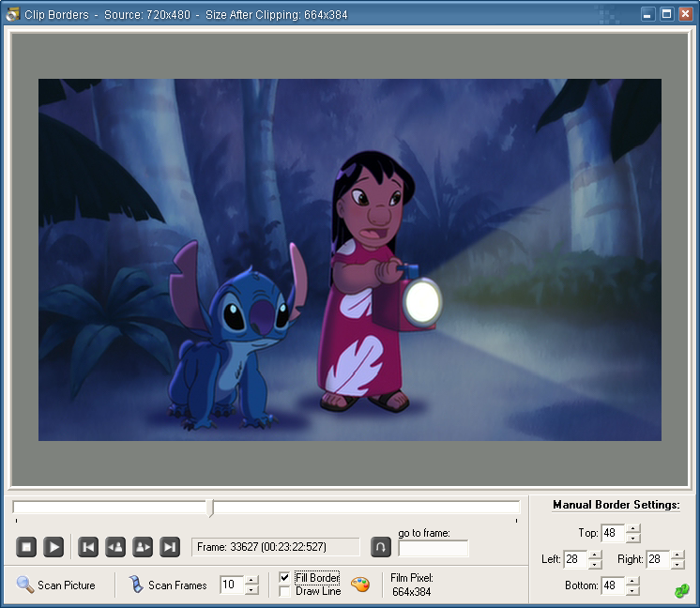Increase the scan frames count
The width and height of the screenshot is (700, 608).
point(251,581)
